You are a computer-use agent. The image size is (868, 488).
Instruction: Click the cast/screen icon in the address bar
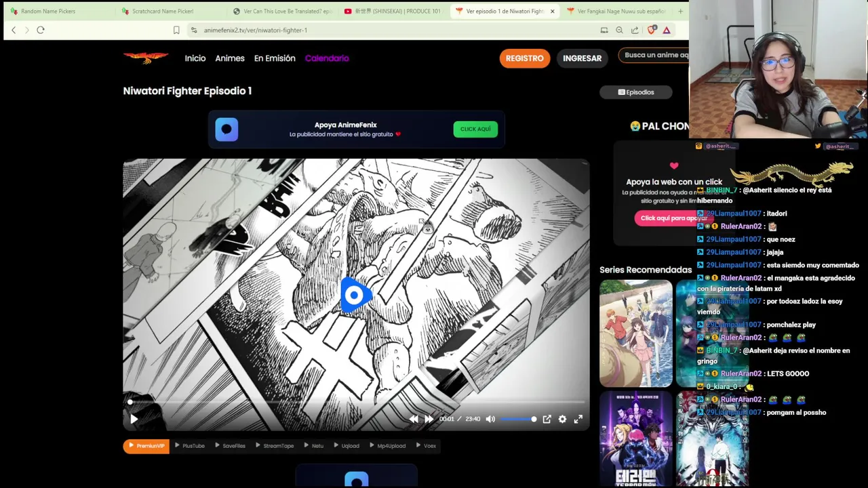(x=604, y=30)
